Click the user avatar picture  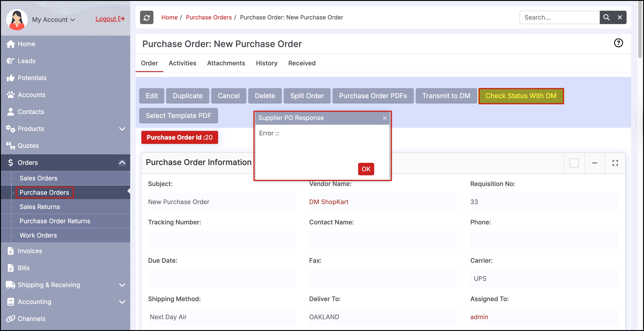(x=17, y=19)
